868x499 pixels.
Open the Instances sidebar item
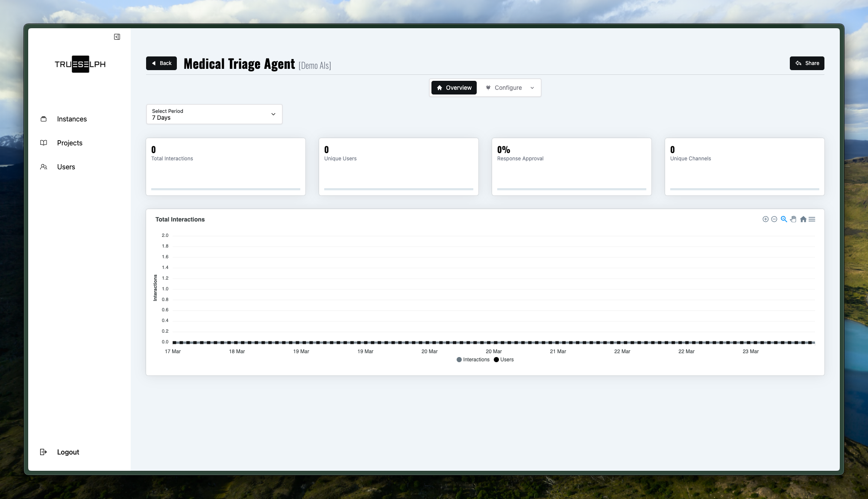point(72,119)
